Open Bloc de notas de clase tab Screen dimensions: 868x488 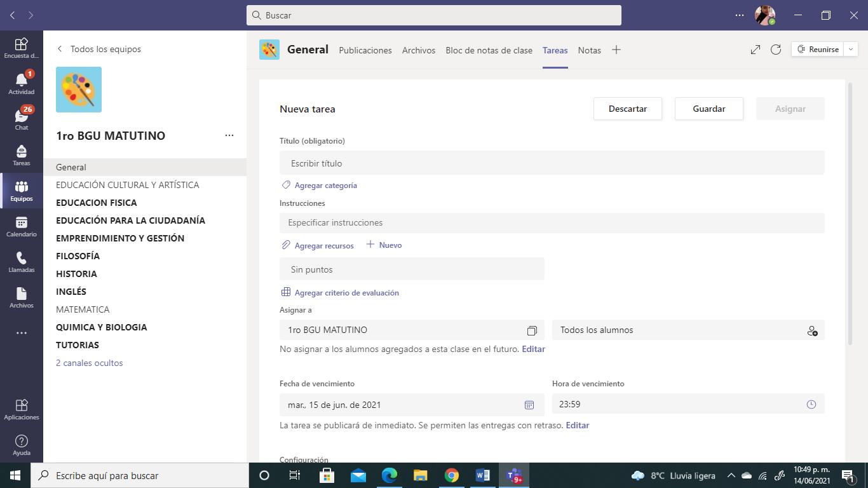coord(489,50)
